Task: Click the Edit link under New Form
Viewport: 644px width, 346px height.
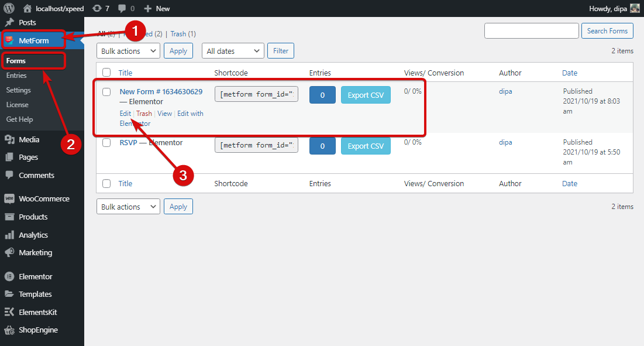Action: pyautogui.click(x=125, y=114)
